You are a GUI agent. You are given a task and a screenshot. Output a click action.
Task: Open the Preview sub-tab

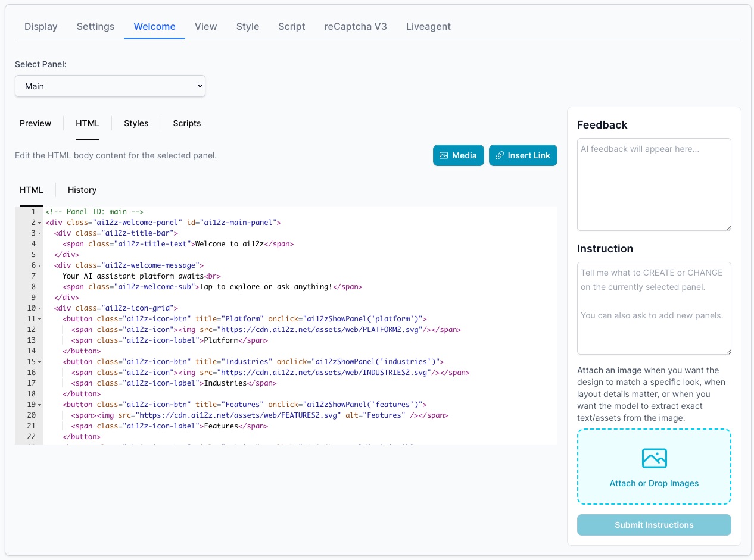[x=35, y=123]
